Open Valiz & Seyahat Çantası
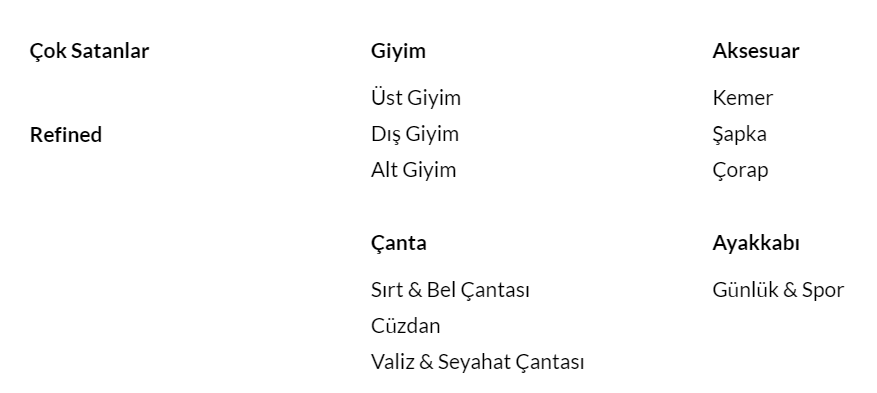 [x=477, y=362]
